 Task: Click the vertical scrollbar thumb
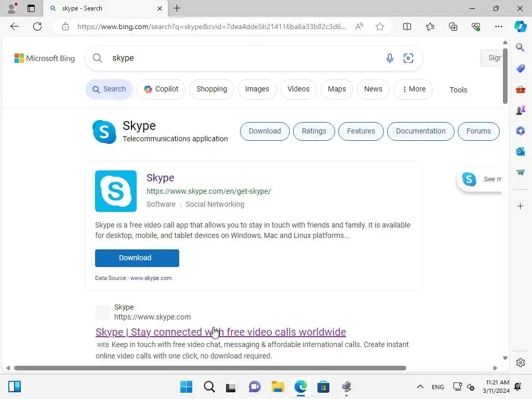(505, 76)
